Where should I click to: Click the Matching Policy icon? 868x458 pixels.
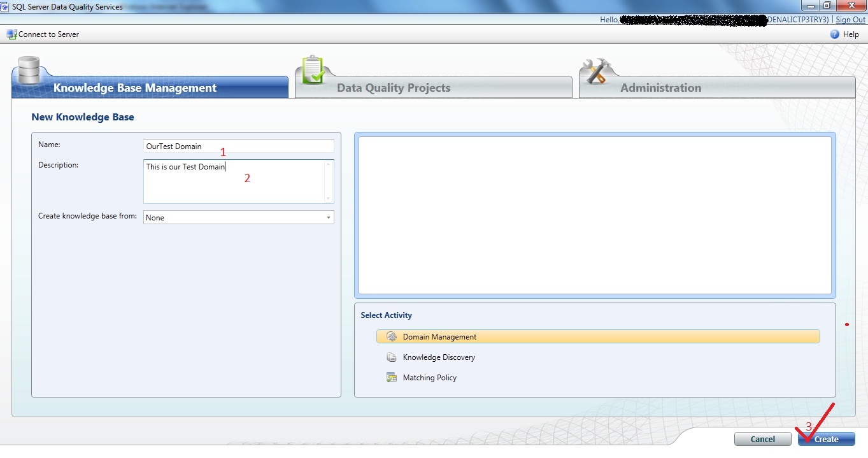pos(392,378)
